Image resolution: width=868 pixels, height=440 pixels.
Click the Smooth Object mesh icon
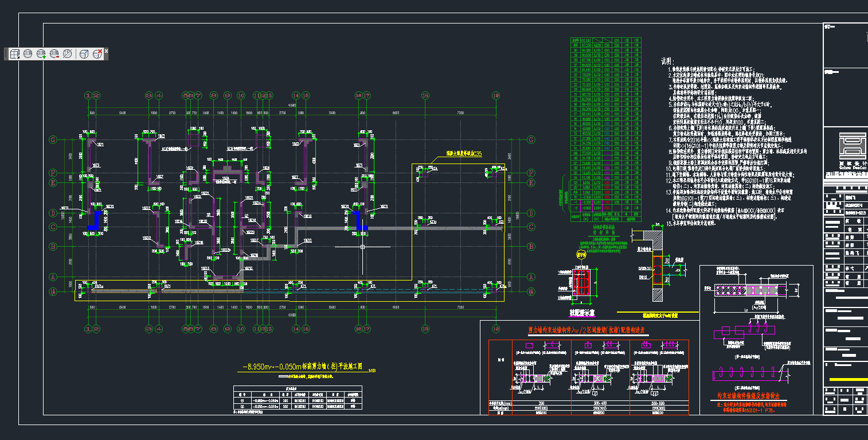coord(28,54)
